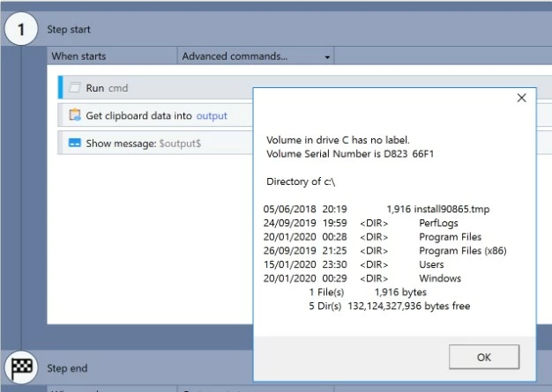This screenshot has width=552, height=392.
Task: Click the Volume Serial Number line
Action: pos(350,154)
